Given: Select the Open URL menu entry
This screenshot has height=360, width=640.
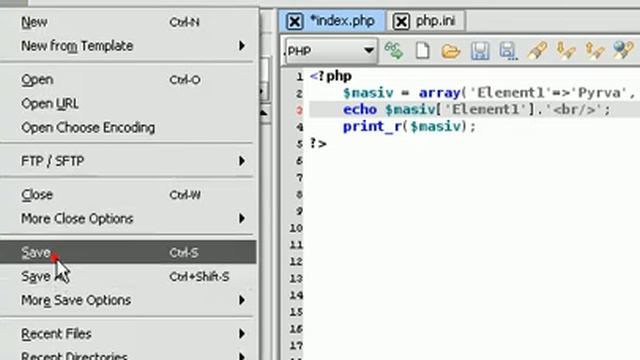Looking at the screenshot, I should pos(128,104).
